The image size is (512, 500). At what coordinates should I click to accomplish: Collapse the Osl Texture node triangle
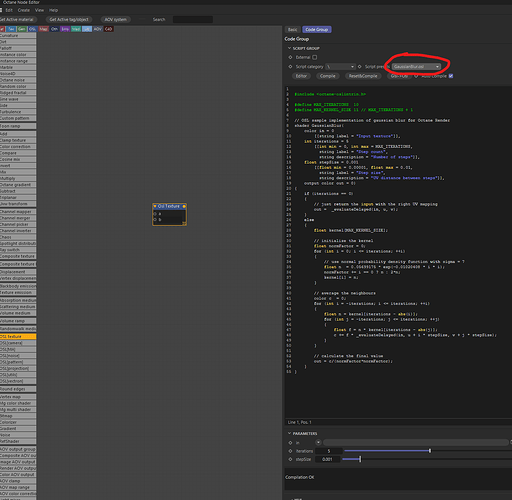click(x=155, y=206)
